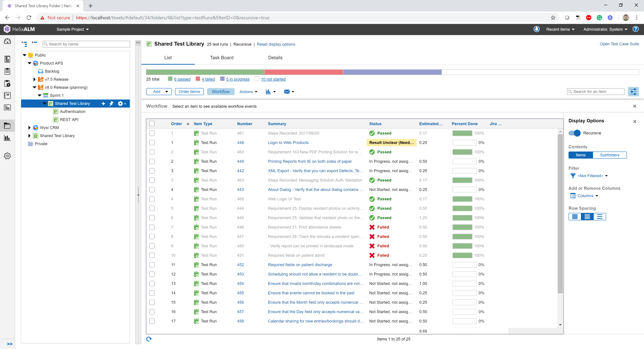This screenshot has height=349, width=644.
Task: Click the pin icon on Shared Test Library
Action: 112,103
